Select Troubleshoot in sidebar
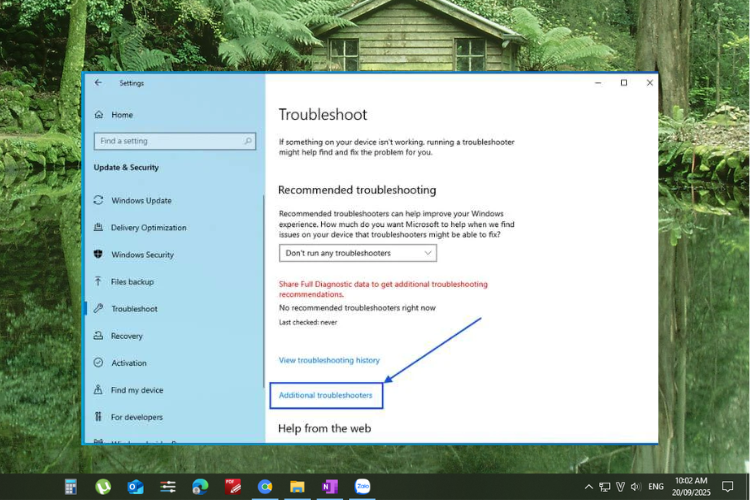The width and height of the screenshot is (750, 500). coord(134,309)
